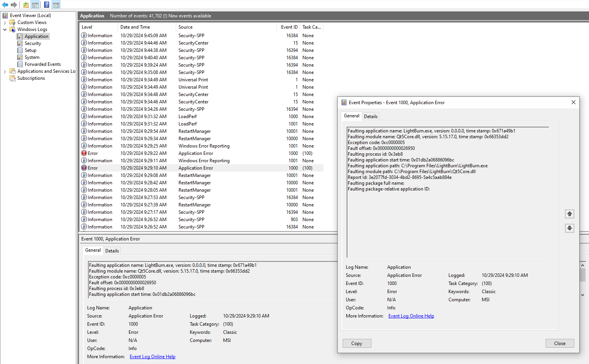Screen dimensions: 589x364
Task: Click the Applications and Services Logs folder icon
Action: tap(12, 71)
